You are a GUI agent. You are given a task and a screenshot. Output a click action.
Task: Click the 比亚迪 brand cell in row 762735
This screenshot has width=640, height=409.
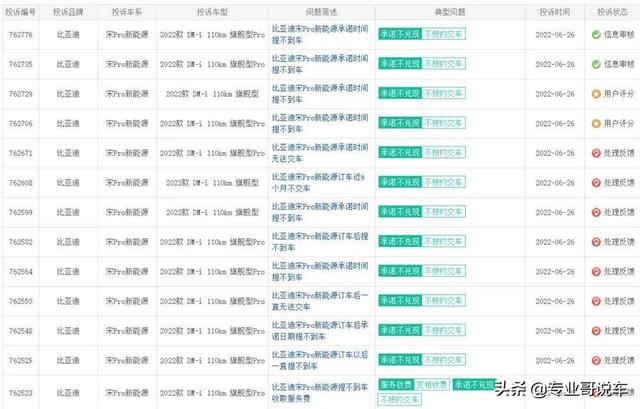(68, 64)
